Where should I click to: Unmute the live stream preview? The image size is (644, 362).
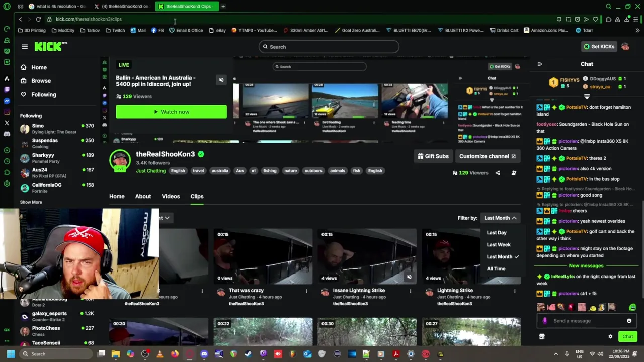pos(221,80)
